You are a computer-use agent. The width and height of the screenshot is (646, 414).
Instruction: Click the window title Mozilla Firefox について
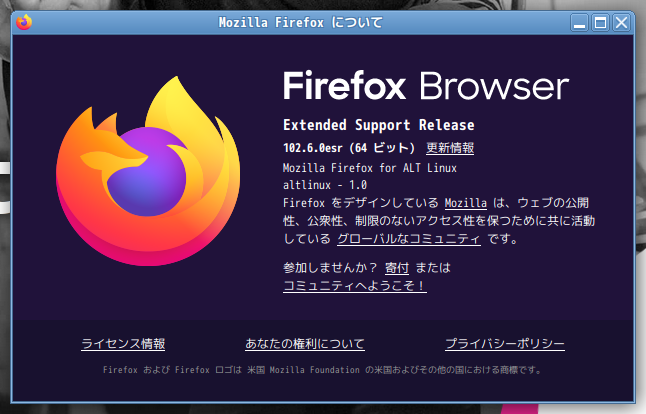[x=301, y=22]
